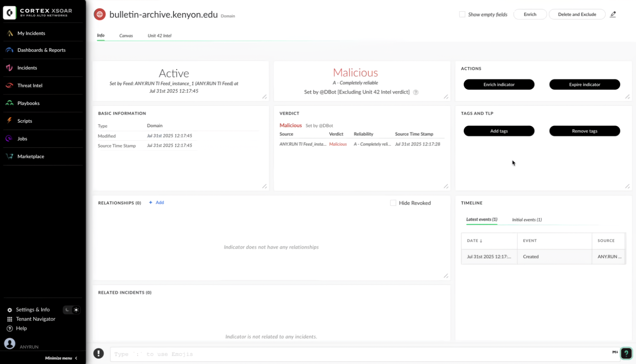The image size is (636, 364).
Task: Sort the timeline by the DATE column arrow
Action: click(x=481, y=241)
